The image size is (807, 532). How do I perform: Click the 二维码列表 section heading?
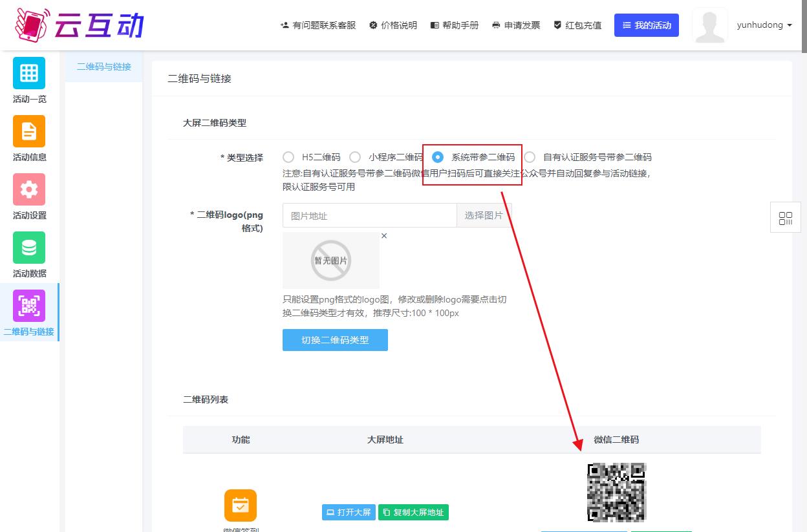(x=206, y=399)
